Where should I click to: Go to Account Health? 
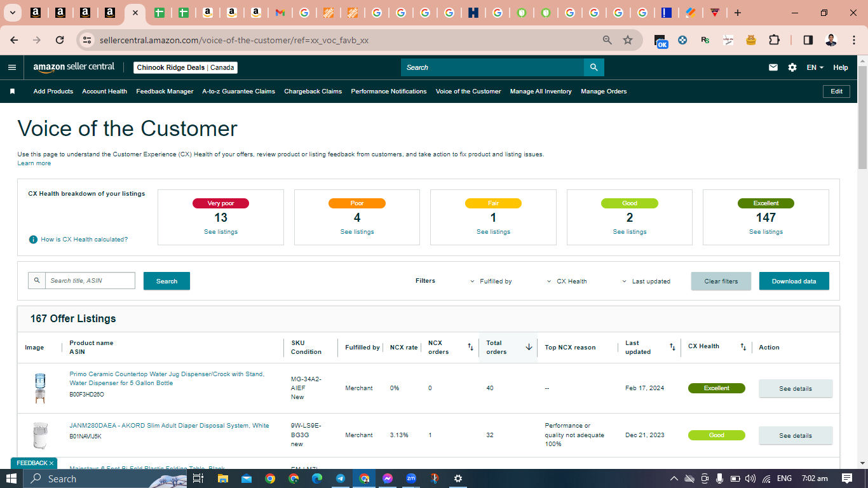tap(105, 91)
